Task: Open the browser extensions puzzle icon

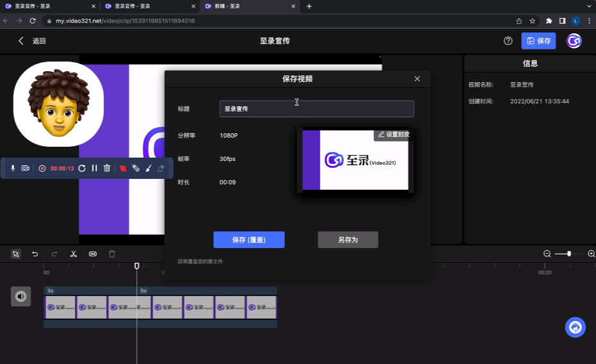Action: point(549,21)
